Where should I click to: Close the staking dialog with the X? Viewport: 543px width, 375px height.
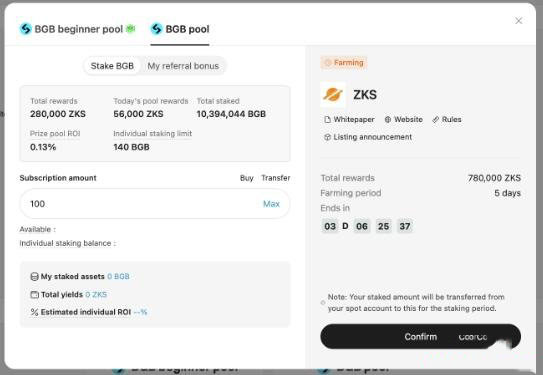pos(518,21)
